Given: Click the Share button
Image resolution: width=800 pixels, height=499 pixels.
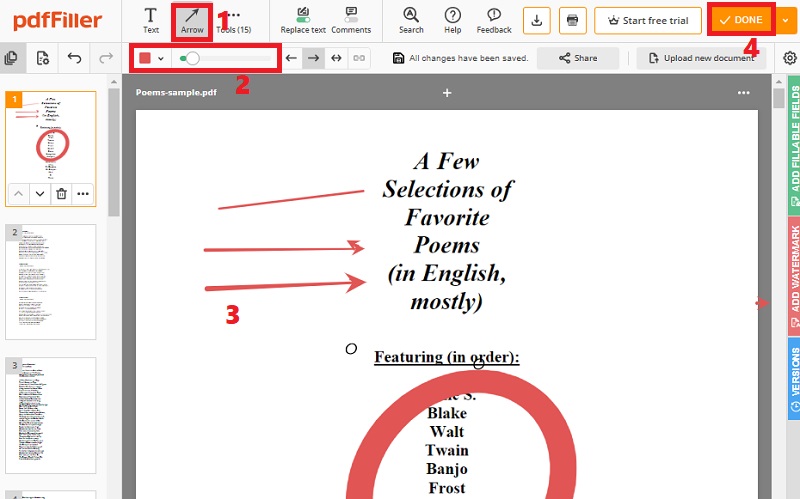Looking at the screenshot, I should click(x=578, y=58).
